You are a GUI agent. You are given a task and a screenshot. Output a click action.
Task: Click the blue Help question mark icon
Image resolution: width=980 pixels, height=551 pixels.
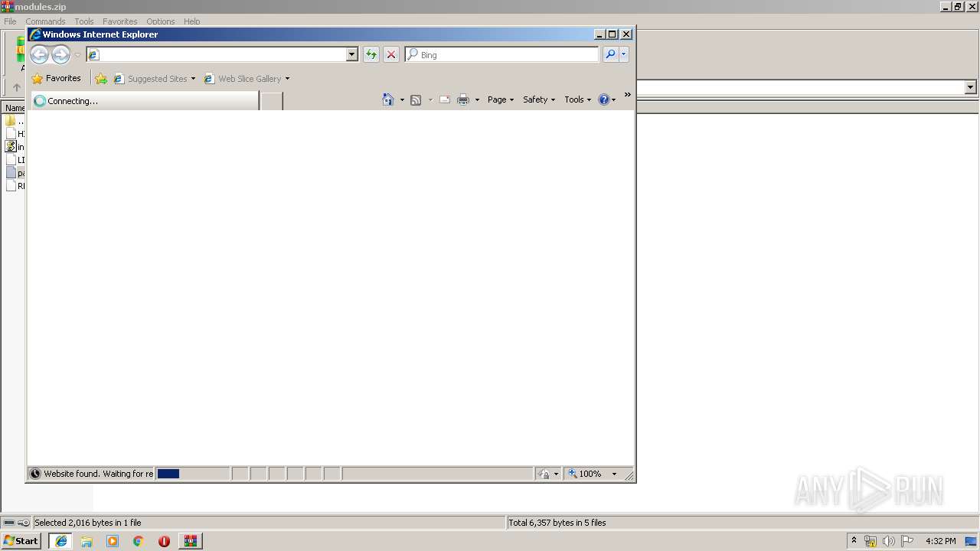click(604, 99)
